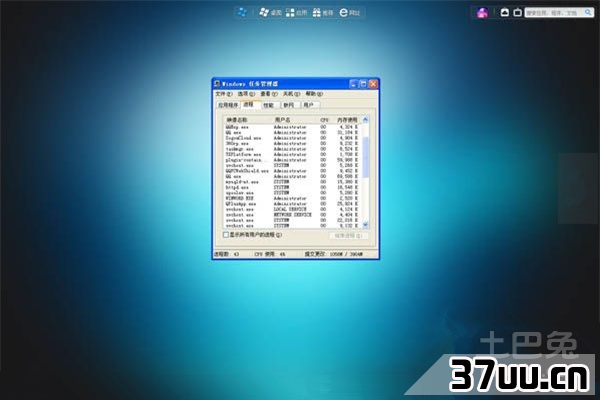Click the Task Manager title bar icon
The image size is (600, 400).
(x=217, y=83)
